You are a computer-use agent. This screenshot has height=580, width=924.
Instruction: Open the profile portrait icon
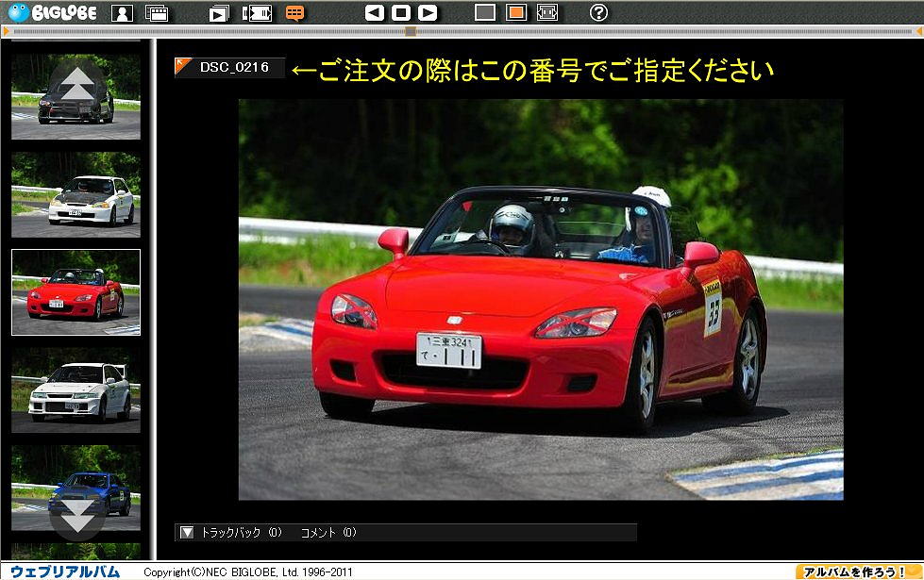tap(122, 13)
